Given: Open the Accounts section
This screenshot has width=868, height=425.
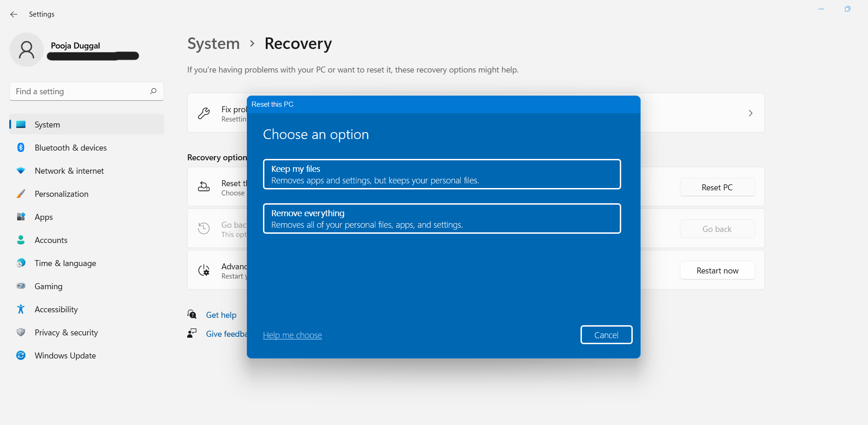Looking at the screenshot, I should [x=86, y=240].
